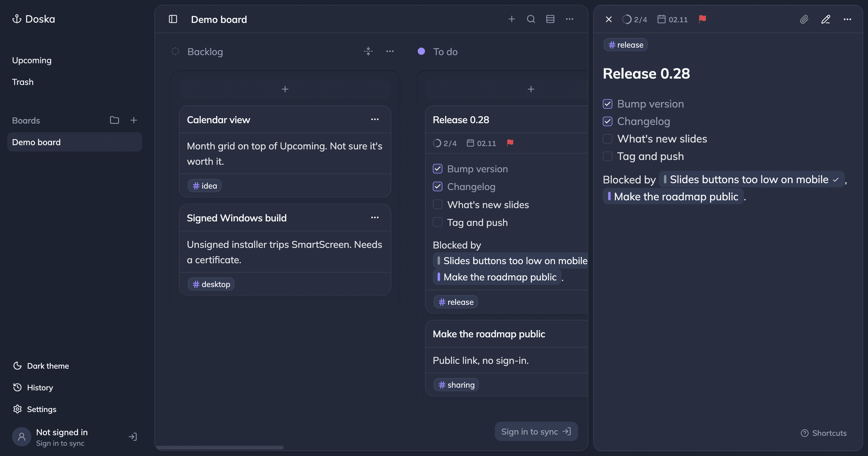Go to Upcoming view
The image size is (868, 456).
(x=32, y=60)
